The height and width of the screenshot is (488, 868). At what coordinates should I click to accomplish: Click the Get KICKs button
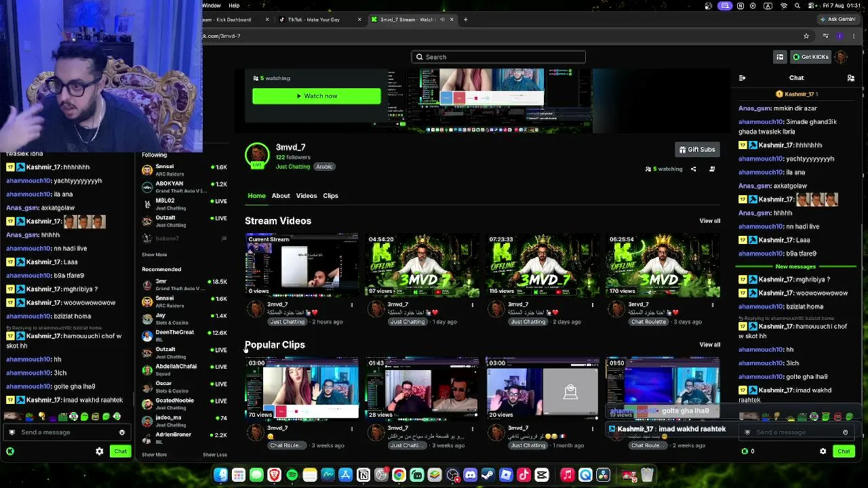click(x=811, y=57)
